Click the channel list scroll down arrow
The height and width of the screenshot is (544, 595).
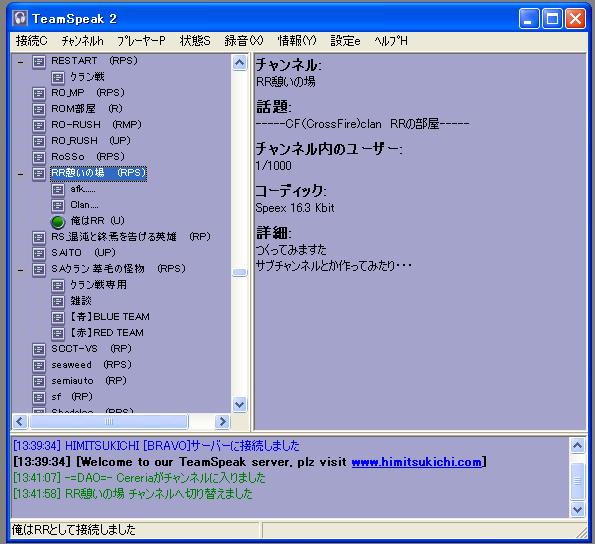coord(239,404)
